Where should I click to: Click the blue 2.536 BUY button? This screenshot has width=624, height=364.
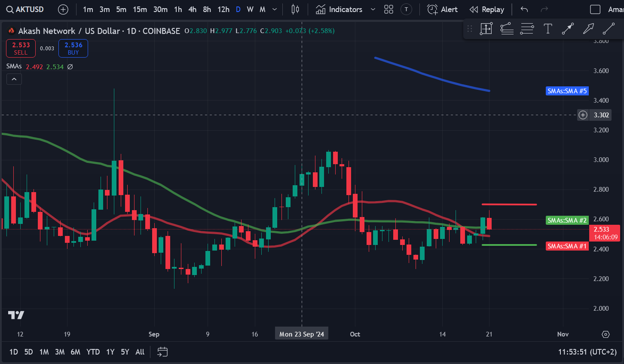click(x=73, y=48)
